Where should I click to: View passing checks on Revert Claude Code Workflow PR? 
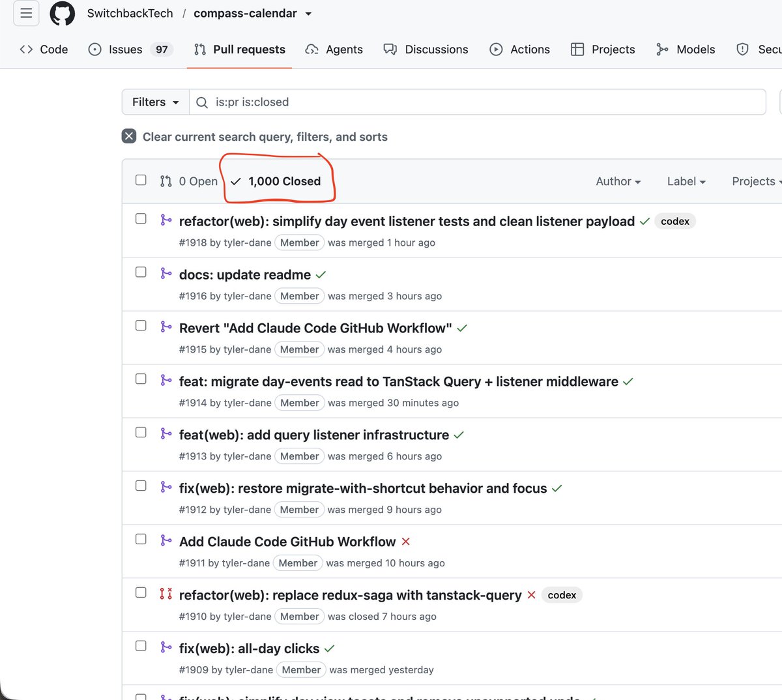462,328
